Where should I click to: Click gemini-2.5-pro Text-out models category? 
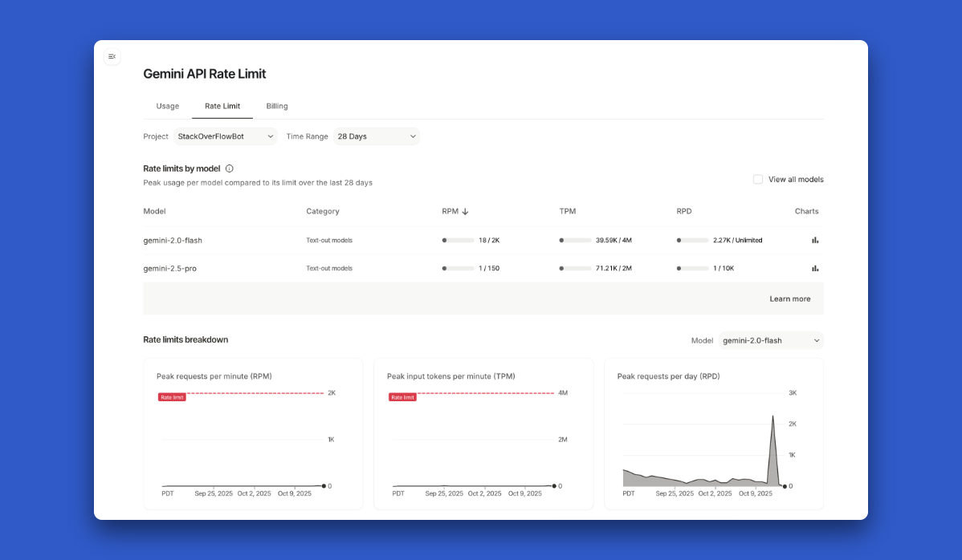pos(329,268)
